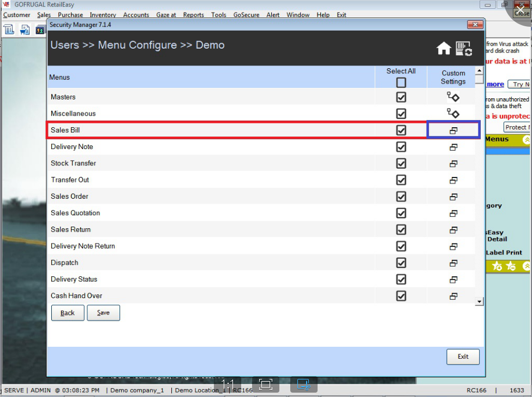Screen dimensions: 532x397
Task: Open custom settings for Delivery Note row
Action: tap(453, 147)
